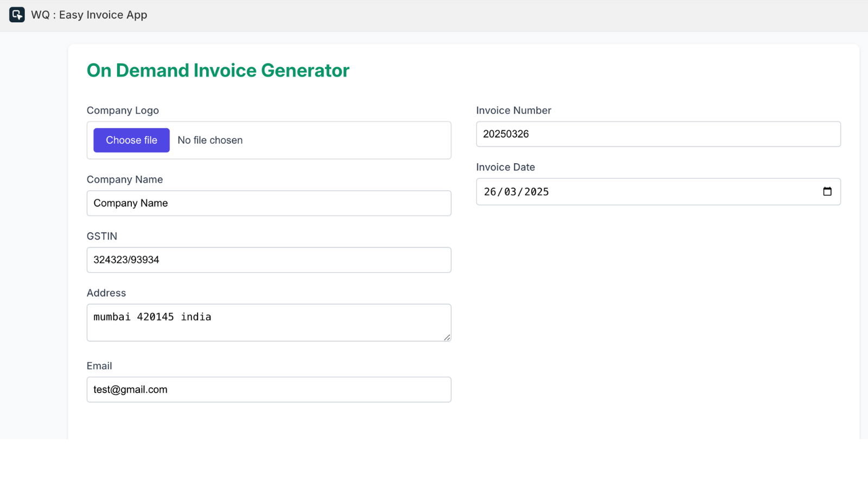Click the "Email" label

[99, 366]
